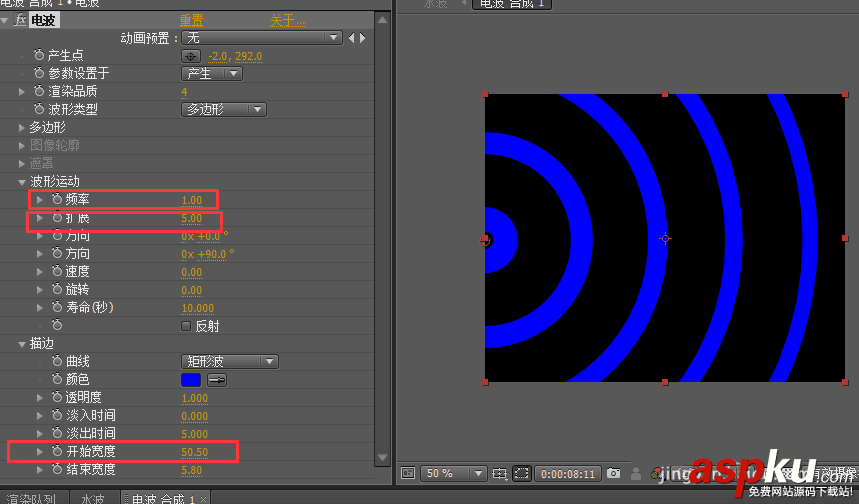Click the 产生点 crosshair point picker icon
Screen dimensions: 859x504
coord(191,56)
